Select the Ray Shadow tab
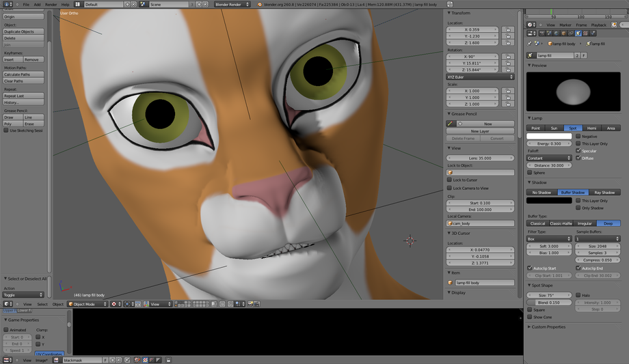This screenshot has height=364, width=629. tap(604, 193)
